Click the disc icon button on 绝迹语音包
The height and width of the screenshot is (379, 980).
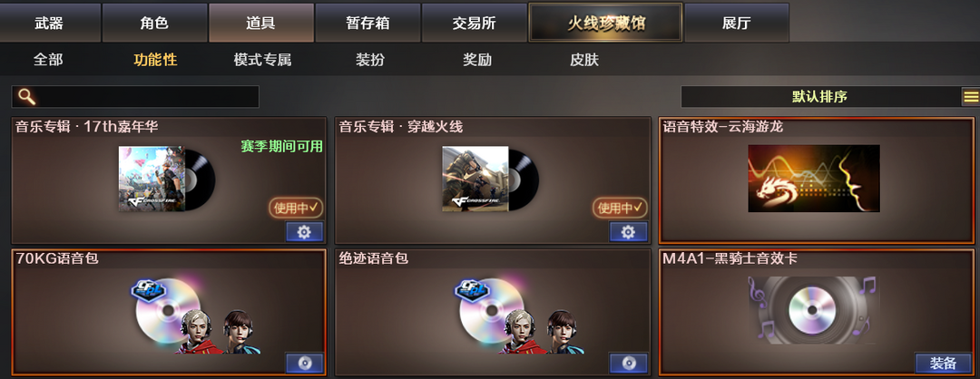tap(628, 364)
